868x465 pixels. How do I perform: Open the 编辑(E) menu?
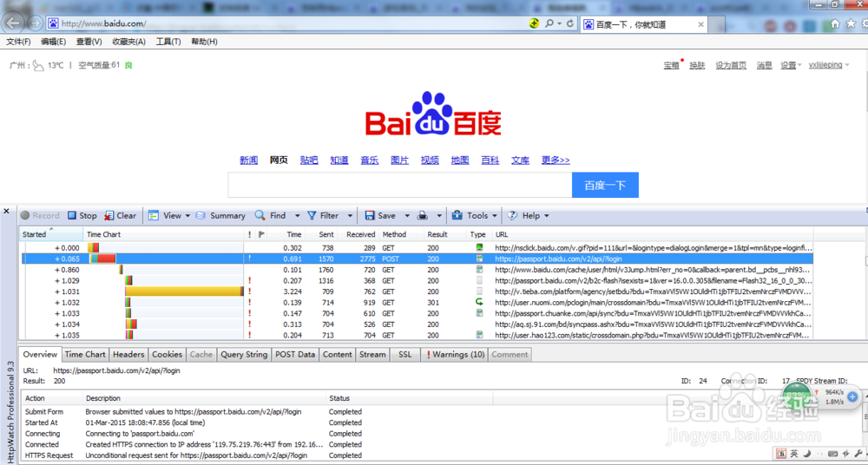53,42
